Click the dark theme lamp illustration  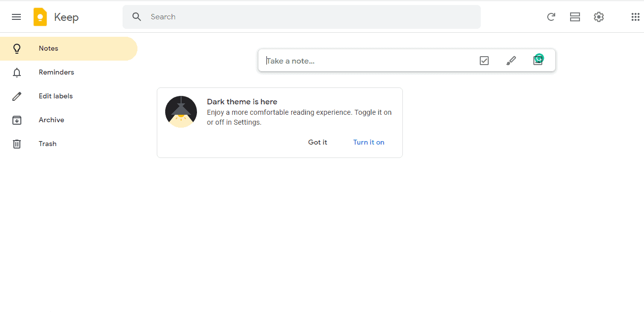click(181, 112)
